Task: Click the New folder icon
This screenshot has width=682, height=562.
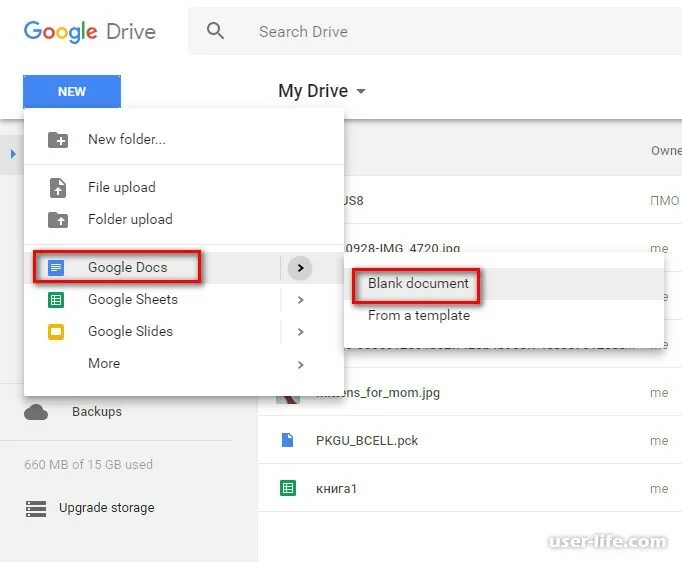Action: (x=58, y=140)
